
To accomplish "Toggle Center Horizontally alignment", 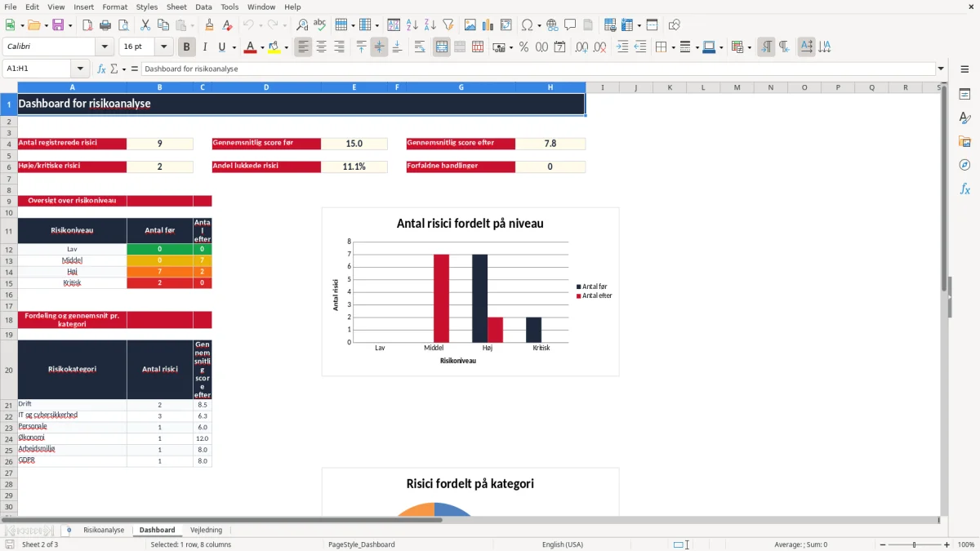I will [321, 47].
